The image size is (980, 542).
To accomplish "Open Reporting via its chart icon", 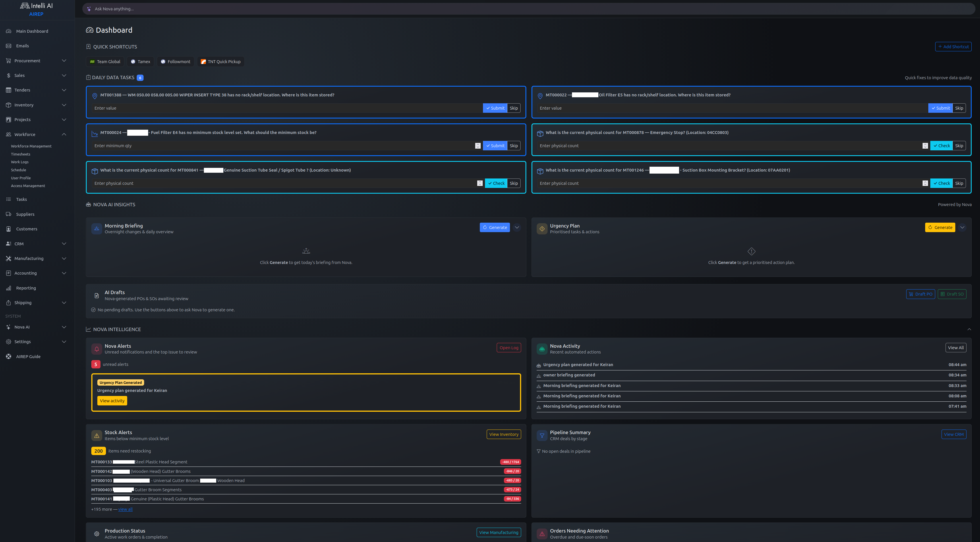I will (x=8, y=288).
